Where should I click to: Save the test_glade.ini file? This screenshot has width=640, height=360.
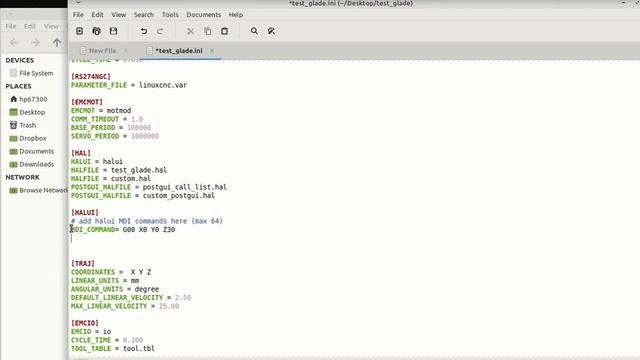click(113, 31)
